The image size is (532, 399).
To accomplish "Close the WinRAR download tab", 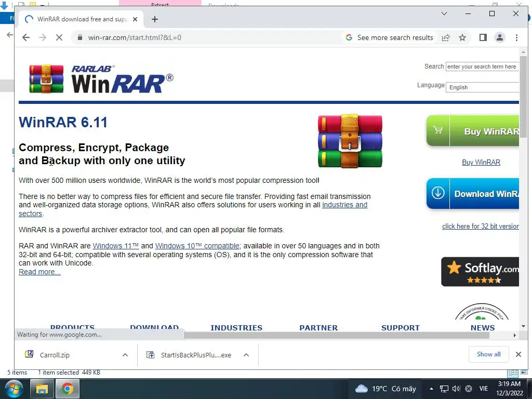I will click(135, 19).
